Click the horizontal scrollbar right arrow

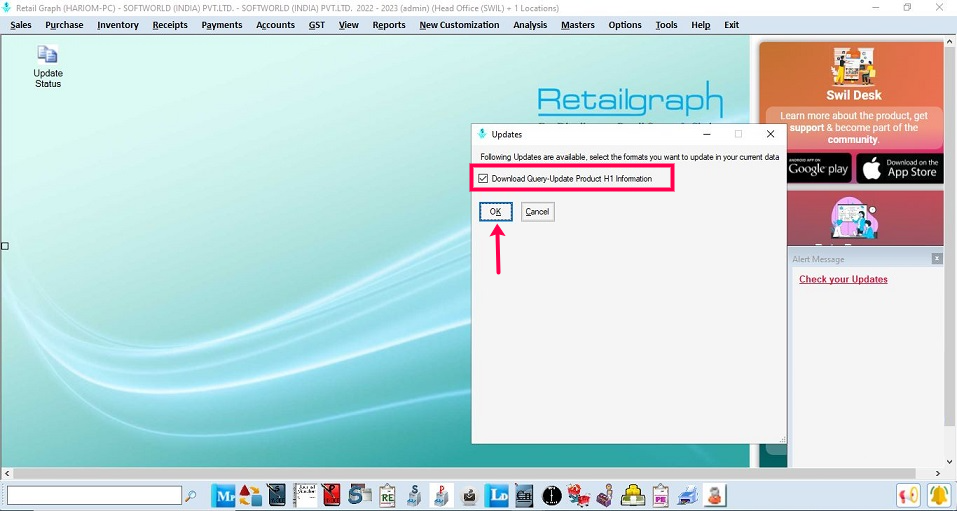[x=938, y=473]
